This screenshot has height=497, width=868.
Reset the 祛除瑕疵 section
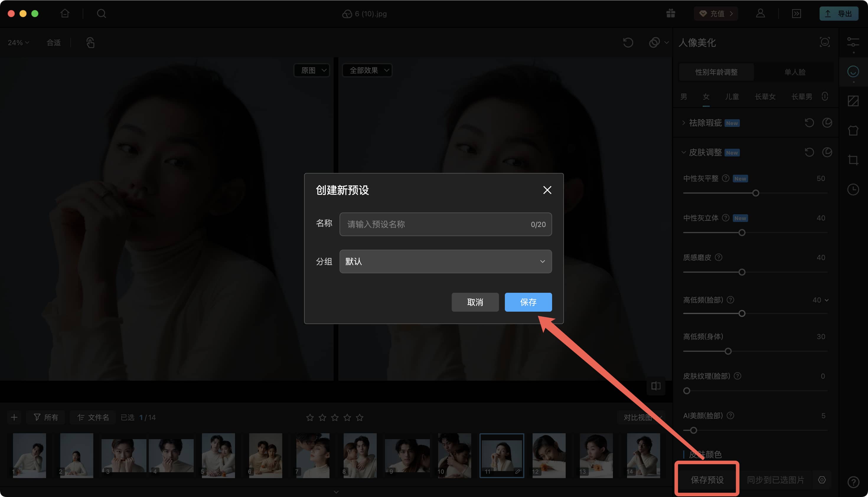(x=809, y=123)
